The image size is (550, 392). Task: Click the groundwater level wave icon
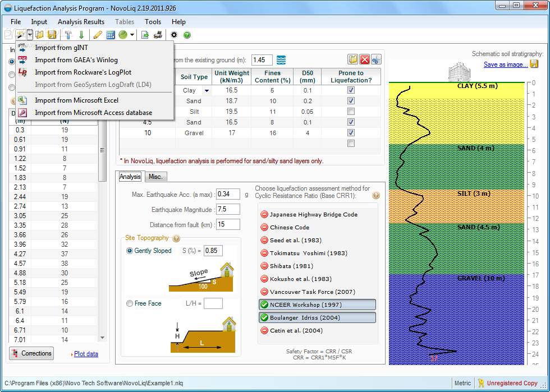pos(281,60)
